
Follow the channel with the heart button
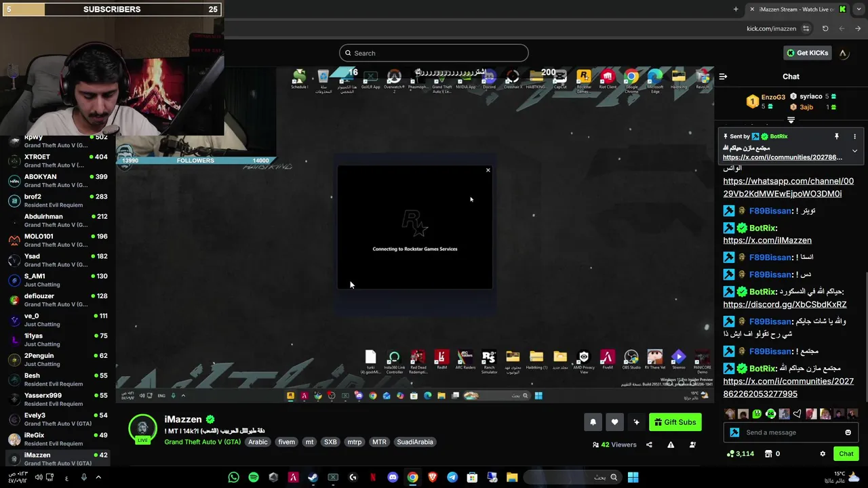tap(614, 422)
